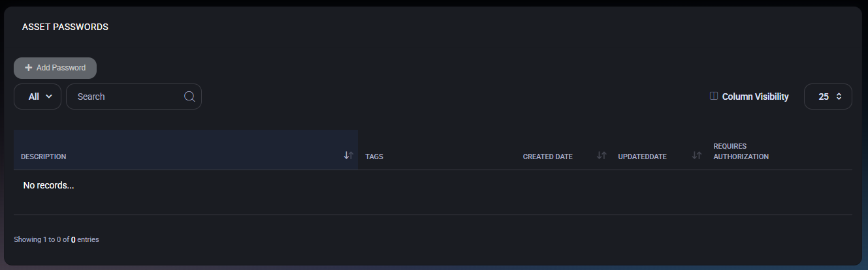Sort by the Description column header
The image size is (868, 270).
click(x=44, y=157)
